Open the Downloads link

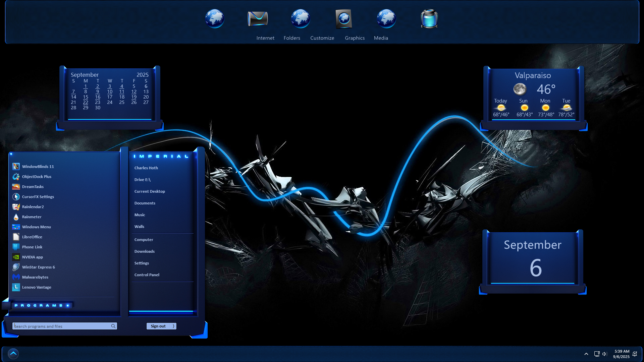(144, 251)
